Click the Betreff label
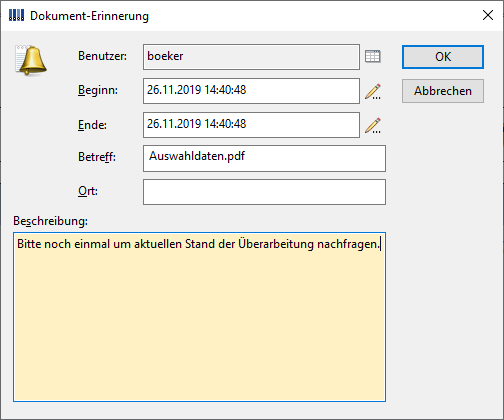This screenshot has width=504, height=420. [97, 157]
